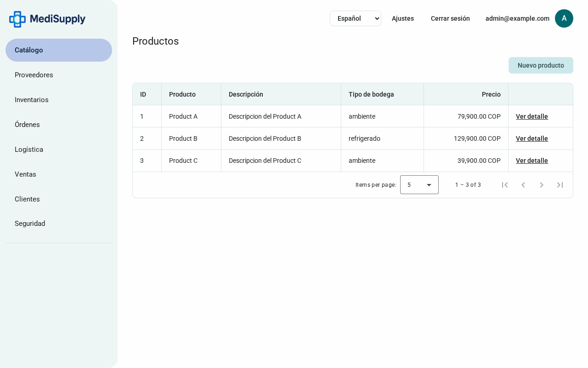The width and height of the screenshot is (588, 368).
Task: Go to previous page of products
Action: (x=523, y=185)
